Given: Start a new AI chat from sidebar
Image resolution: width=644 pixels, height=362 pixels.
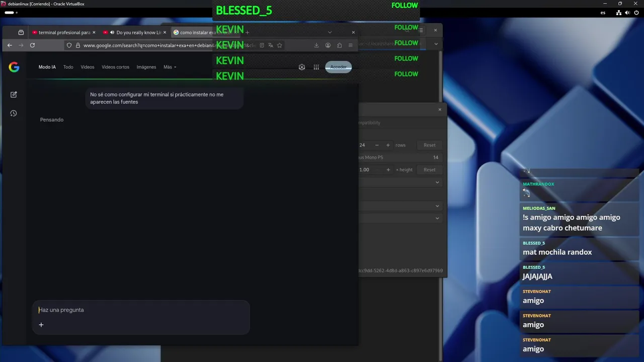Looking at the screenshot, I should pos(14,95).
